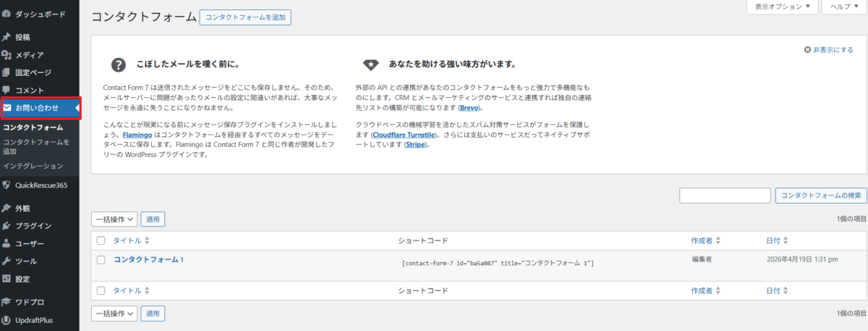Check the select-all checkbox in table footer
The width and height of the screenshot is (868, 331).
(x=101, y=290)
